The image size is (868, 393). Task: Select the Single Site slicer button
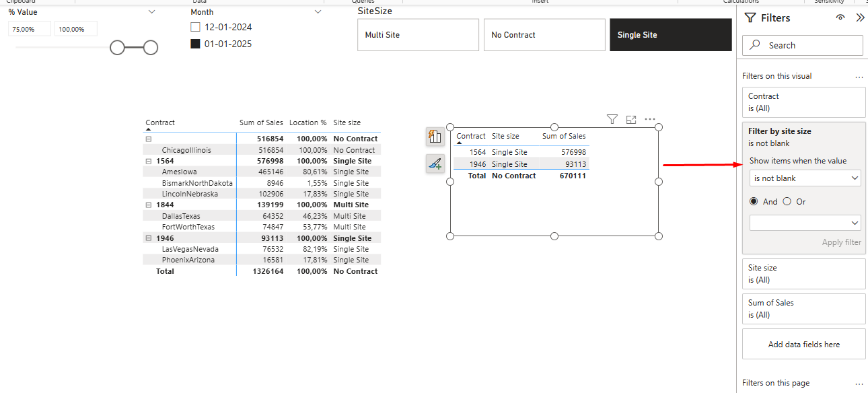pyautogui.click(x=670, y=35)
